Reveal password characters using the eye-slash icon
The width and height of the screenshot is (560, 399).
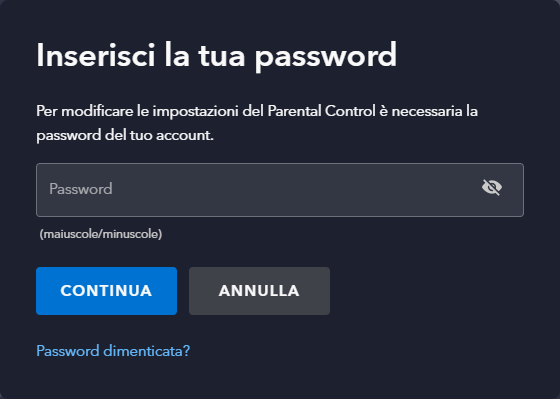point(492,188)
